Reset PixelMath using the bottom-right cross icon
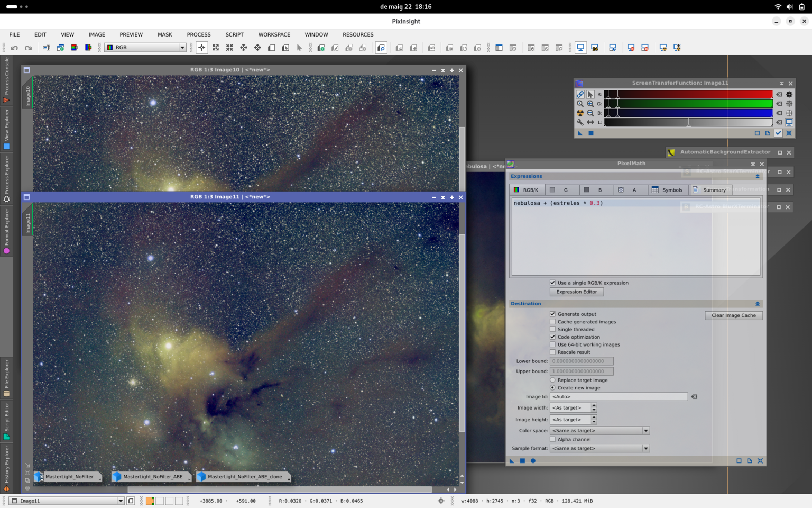 pos(760,461)
